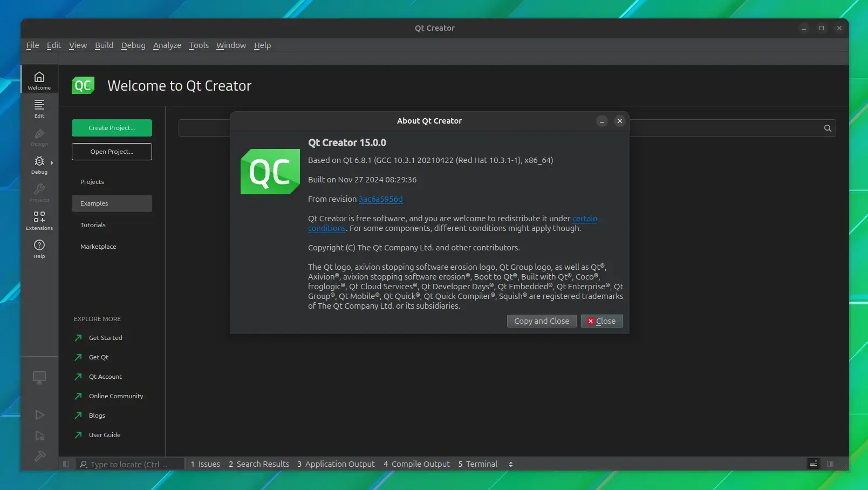The height and width of the screenshot is (490, 868).
Task: Click the Start Debugging run icon
Action: tap(39, 435)
